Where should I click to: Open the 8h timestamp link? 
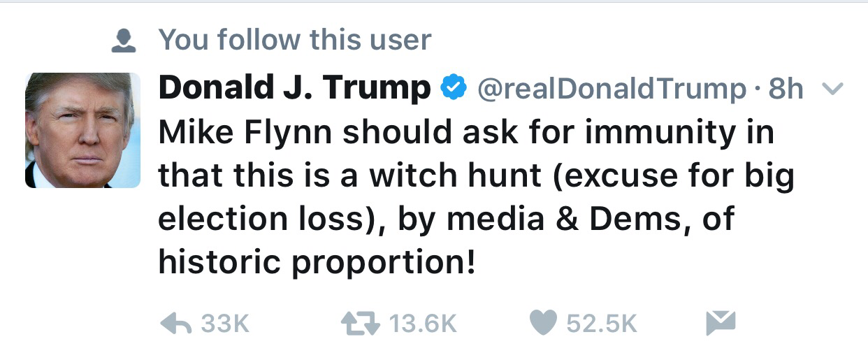(x=785, y=89)
